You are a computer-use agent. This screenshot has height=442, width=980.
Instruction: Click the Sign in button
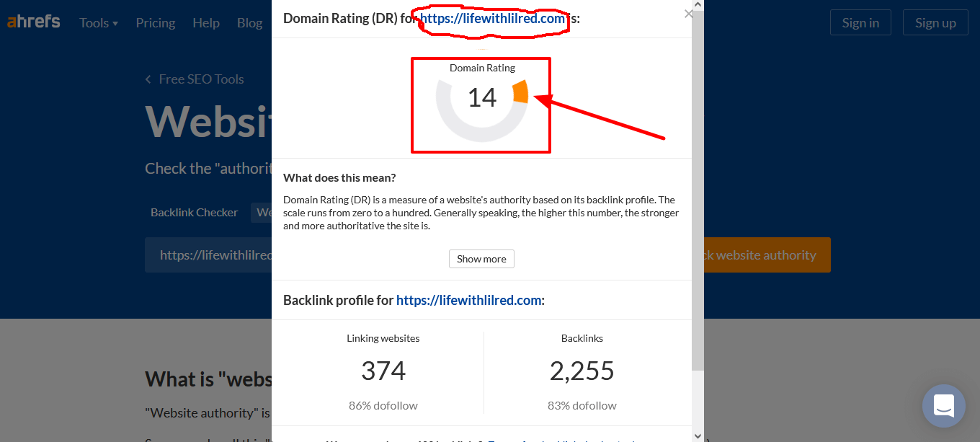point(860,22)
